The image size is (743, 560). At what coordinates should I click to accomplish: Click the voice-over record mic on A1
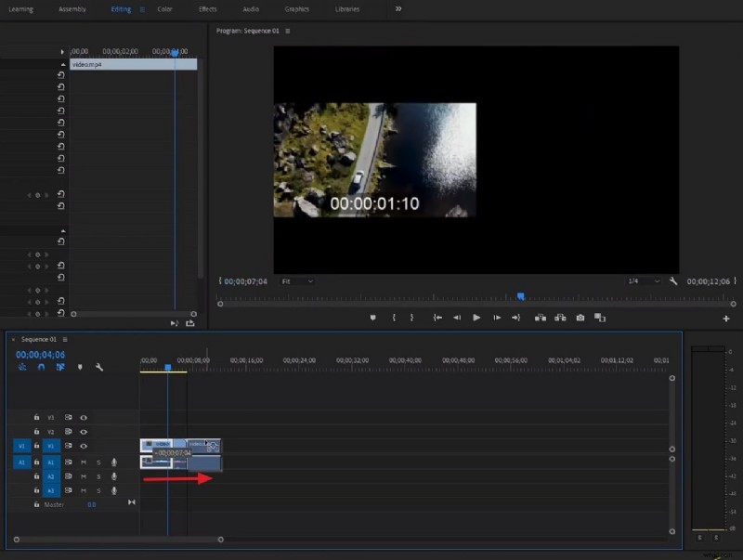pyautogui.click(x=114, y=462)
